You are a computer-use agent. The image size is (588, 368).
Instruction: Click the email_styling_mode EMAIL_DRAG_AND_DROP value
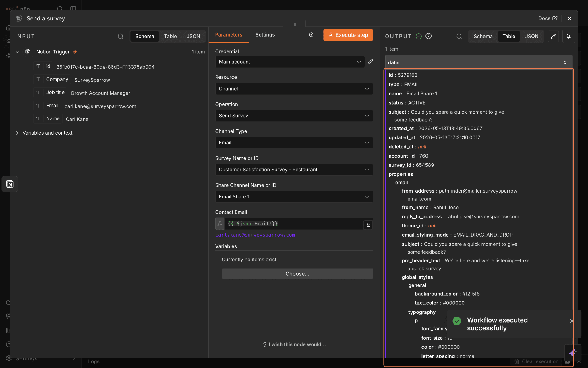click(x=483, y=235)
